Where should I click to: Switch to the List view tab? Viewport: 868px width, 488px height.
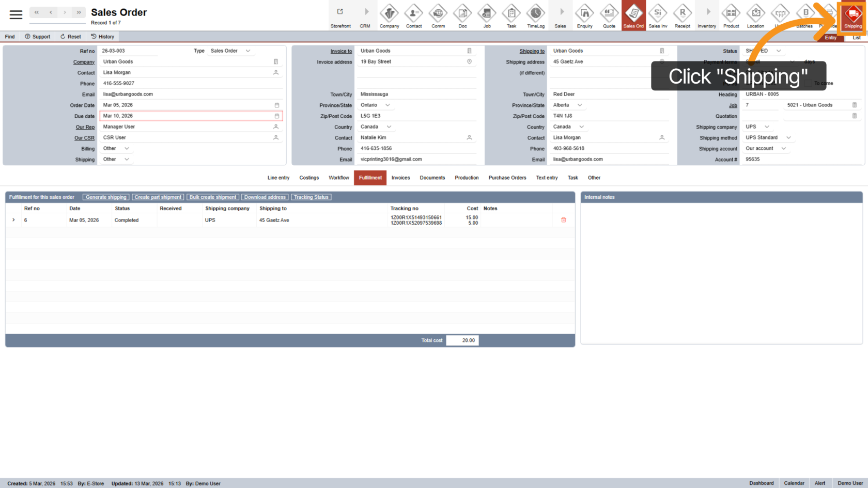pos(856,38)
